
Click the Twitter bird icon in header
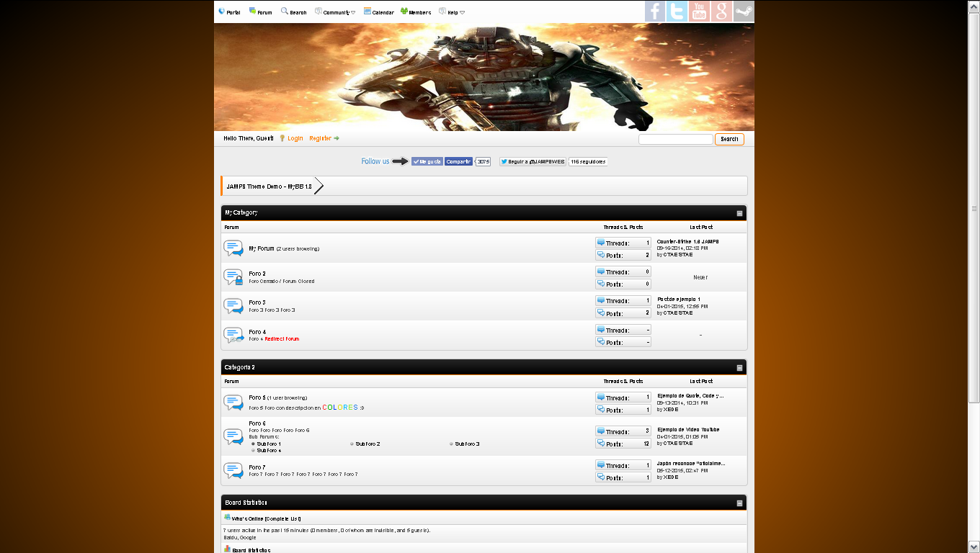point(677,12)
